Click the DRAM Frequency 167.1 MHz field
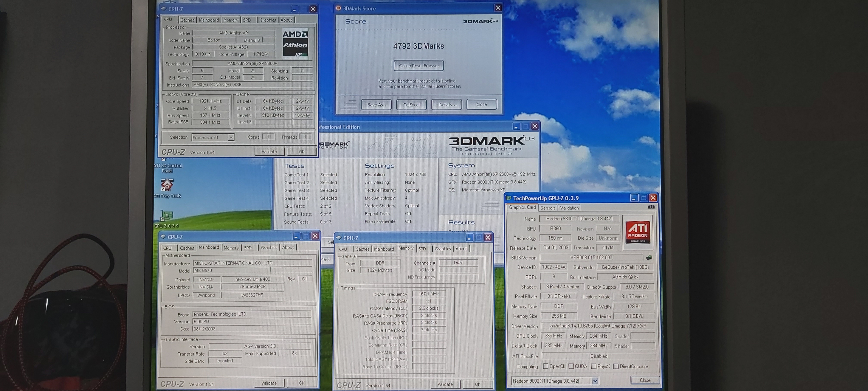The height and width of the screenshot is (391, 868). (429, 294)
